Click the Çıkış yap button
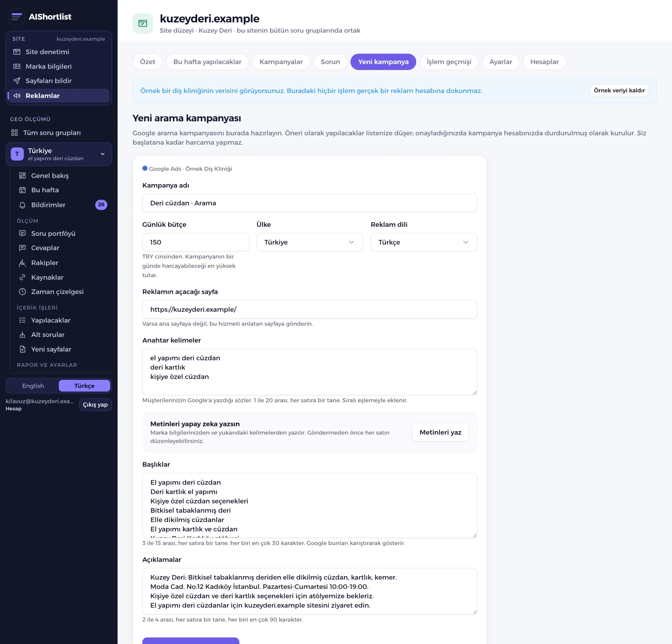Image resolution: width=672 pixels, height=644 pixels. [95, 405]
